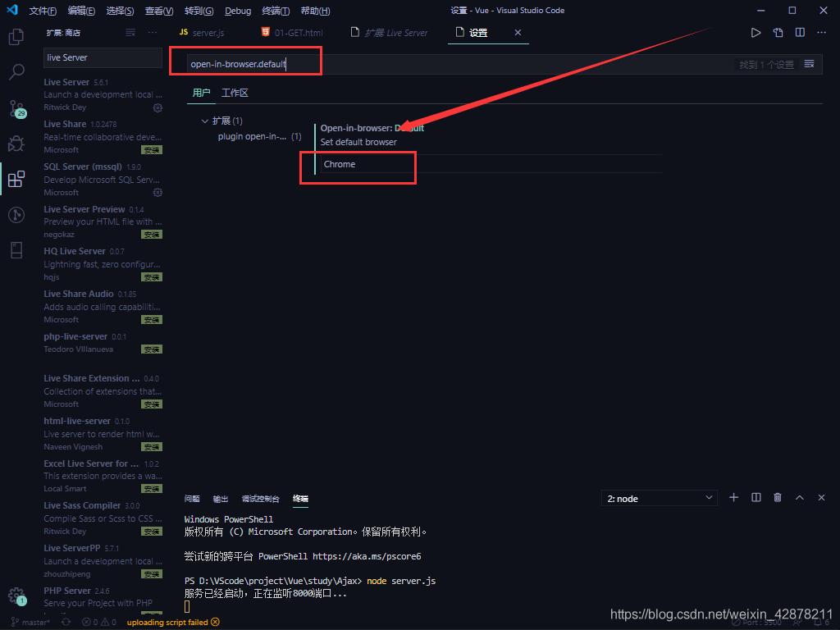Switch to 01-GET.html editor tab

pyautogui.click(x=293, y=33)
